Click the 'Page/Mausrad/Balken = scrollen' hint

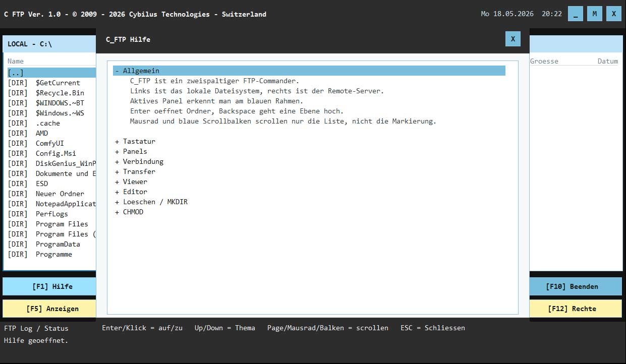point(328,328)
